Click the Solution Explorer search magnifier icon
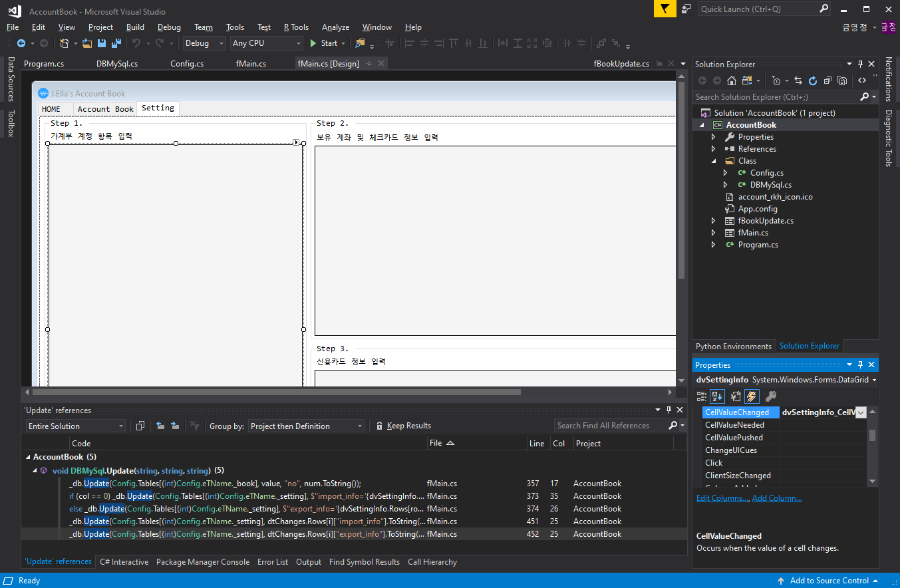Screen dimensions: 900x588 (864, 97)
